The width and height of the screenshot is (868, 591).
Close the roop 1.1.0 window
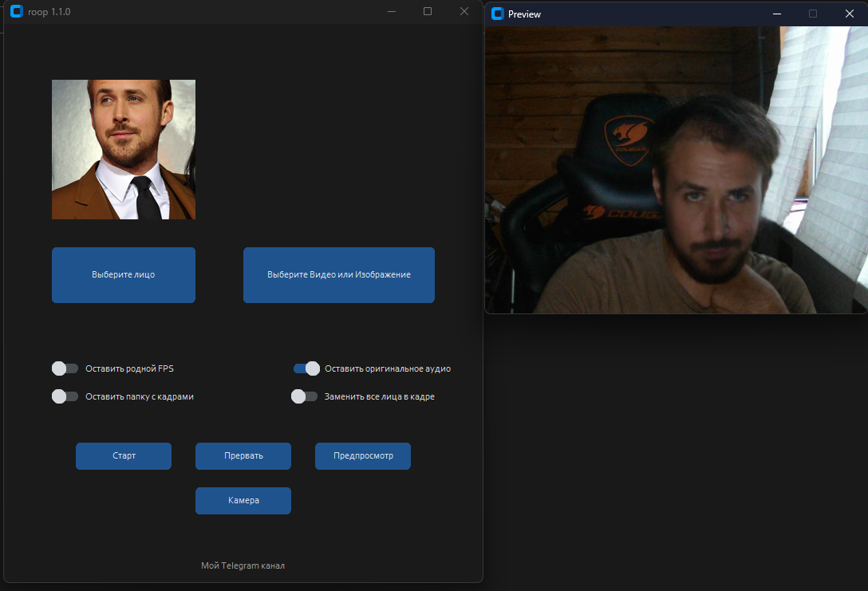[464, 12]
